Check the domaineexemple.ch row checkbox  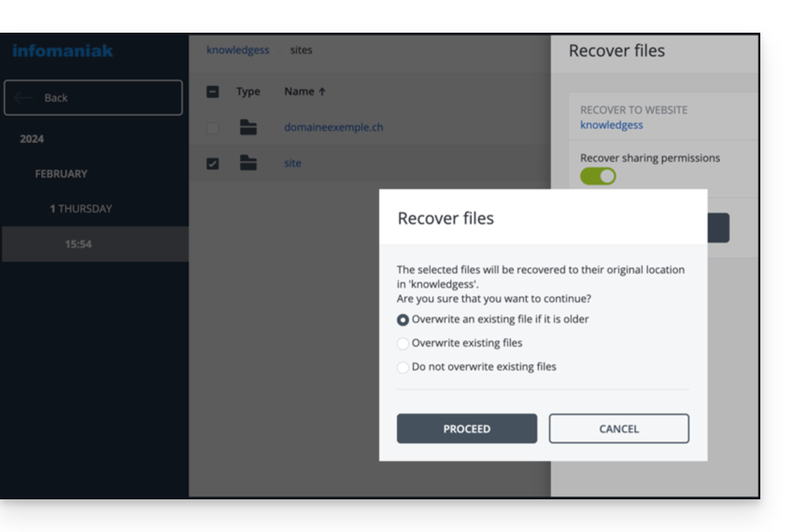pos(213,128)
